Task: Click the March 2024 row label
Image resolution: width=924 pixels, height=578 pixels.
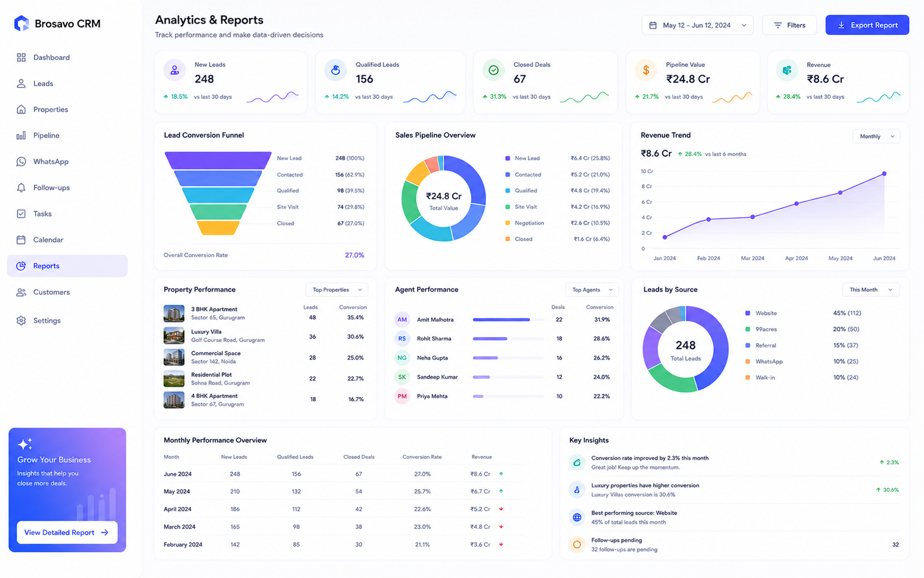Action: [179, 527]
